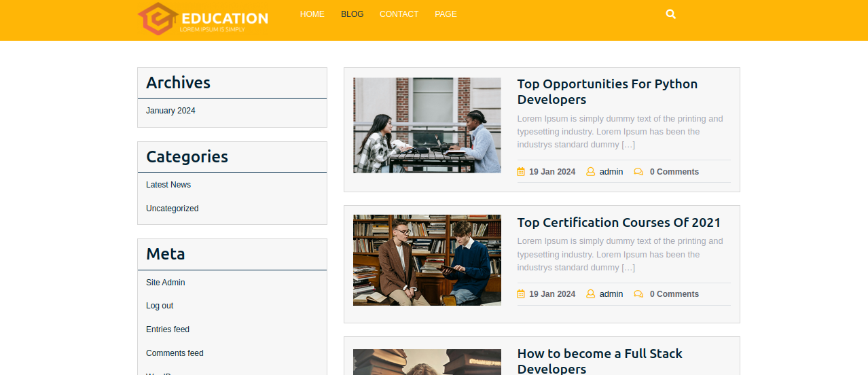Select the Page menu item

446,14
